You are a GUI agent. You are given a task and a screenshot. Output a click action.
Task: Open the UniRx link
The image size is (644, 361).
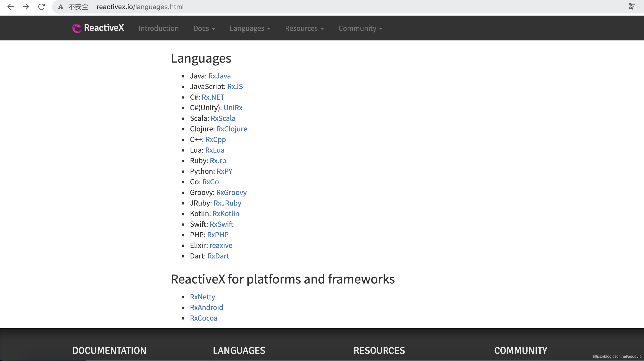click(233, 108)
